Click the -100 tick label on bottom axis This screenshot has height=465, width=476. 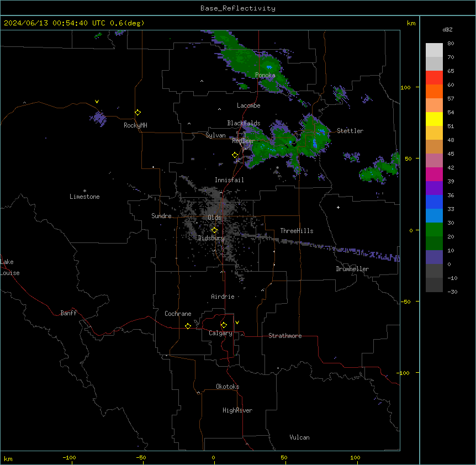pyautogui.click(x=69, y=457)
